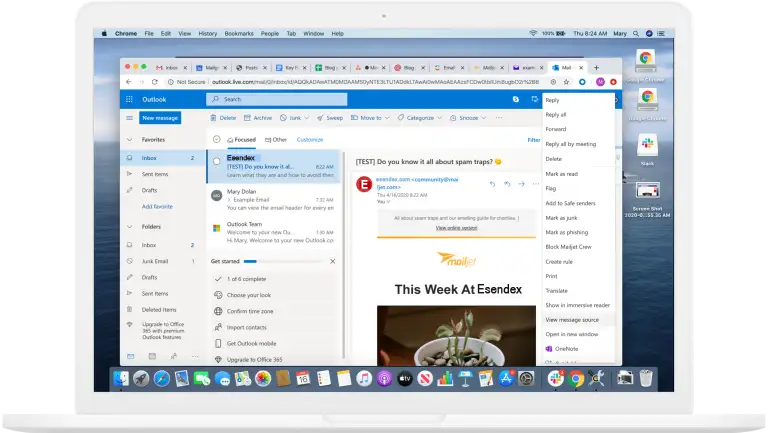Open message more actions ellipsis
Image resolution: width=768 pixels, height=433 pixels.
coord(536,184)
